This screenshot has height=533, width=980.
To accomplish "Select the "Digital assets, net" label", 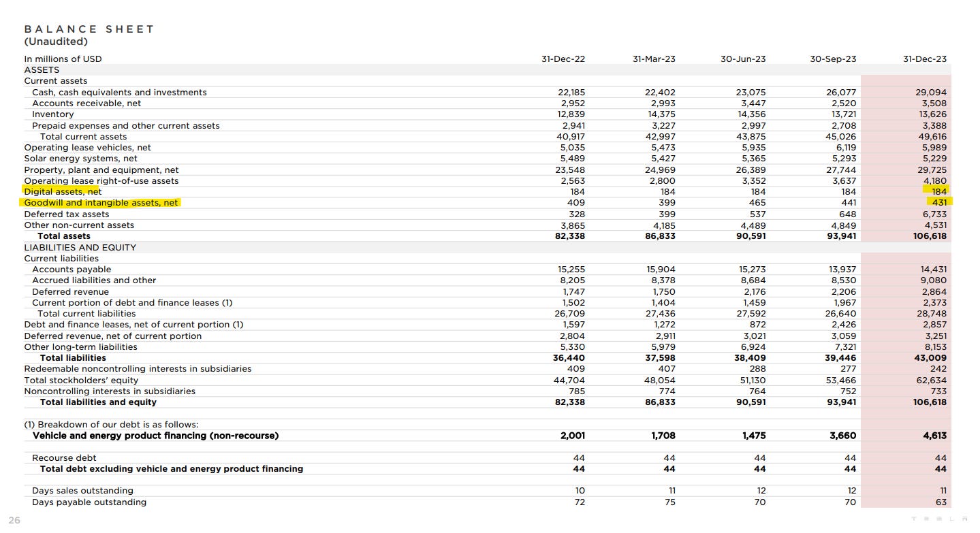I will (63, 192).
